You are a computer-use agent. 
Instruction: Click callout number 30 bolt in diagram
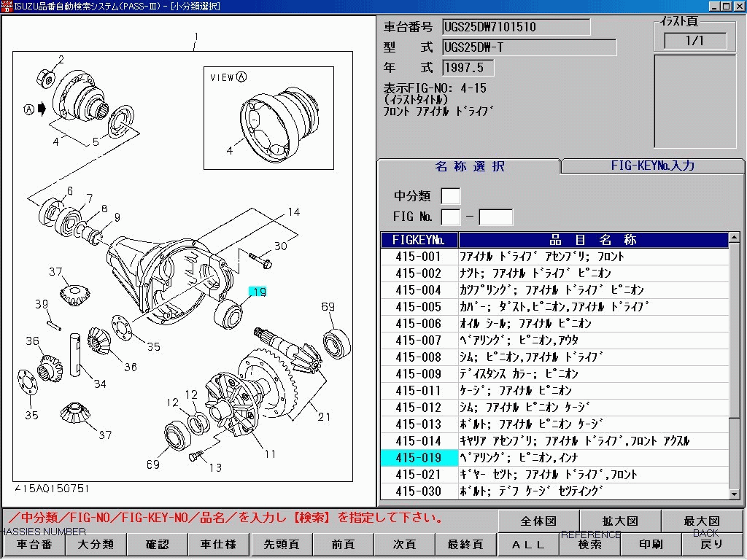[280, 246]
